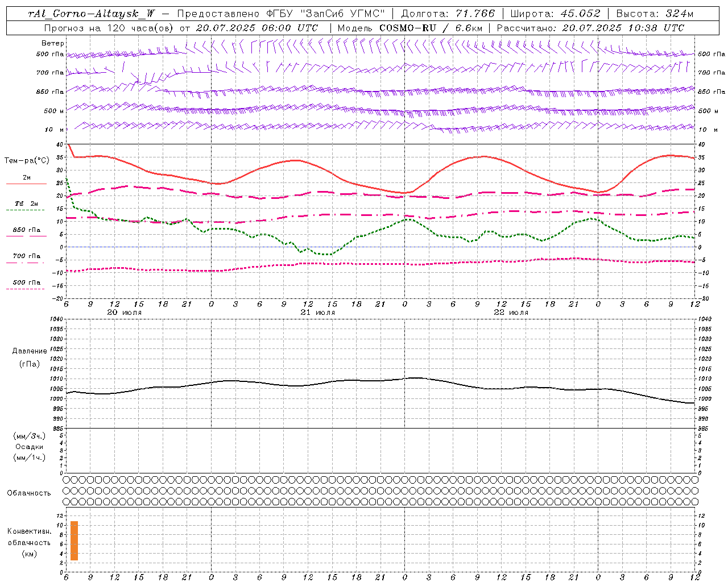
Task: Click the Осадки precipitation label
Action: tap(29, 447)
